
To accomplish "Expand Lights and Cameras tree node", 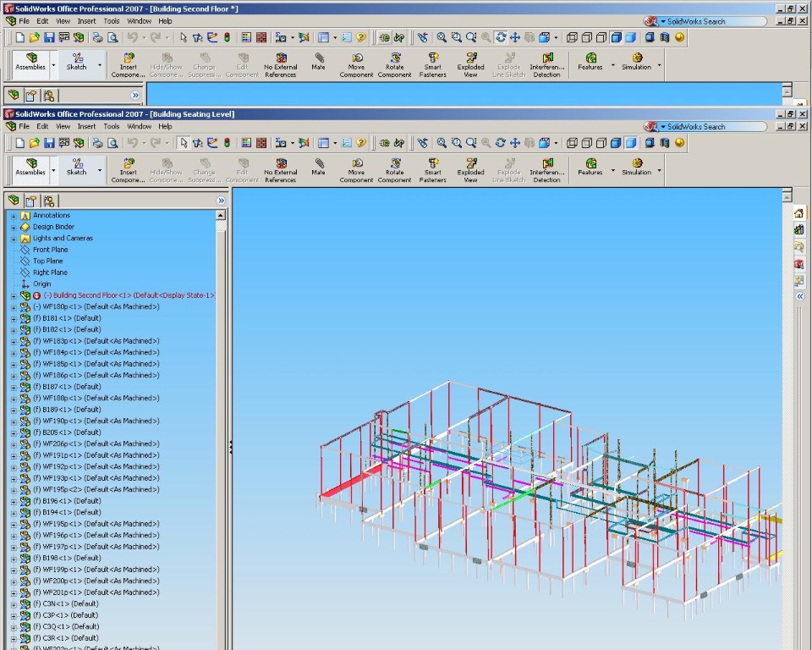I will tap(14, 239).
